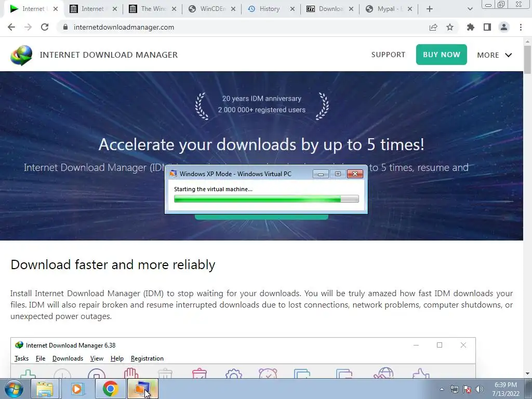Image resolution: width=532 pixels, height=399 pixels.
Task: Close the Windows XP Mode dialog
Action: 355,174
